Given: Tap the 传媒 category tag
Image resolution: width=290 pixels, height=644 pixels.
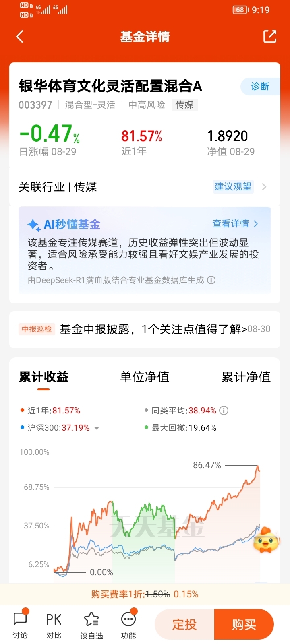Looking at the screenshot, I should [184, 105].
